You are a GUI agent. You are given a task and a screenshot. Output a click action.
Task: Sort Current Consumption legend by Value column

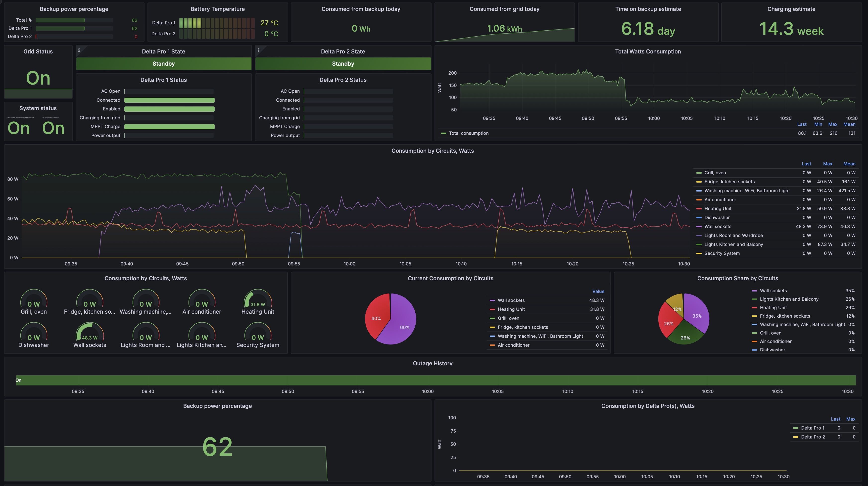tap(598, 292)
